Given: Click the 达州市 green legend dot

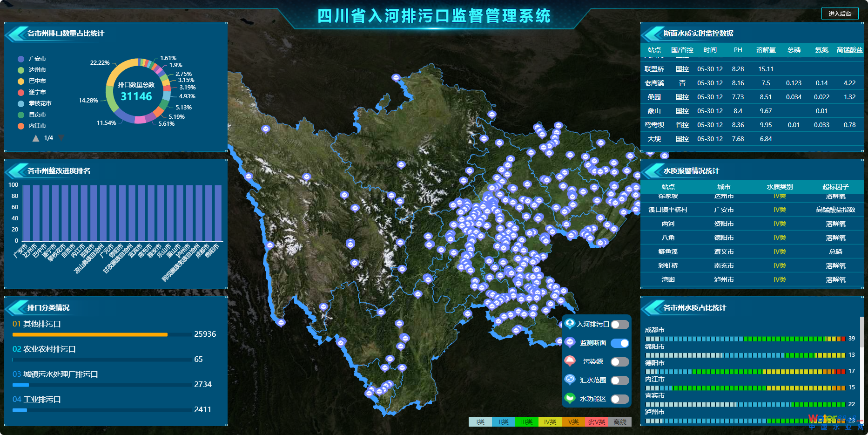Looking at the screenshot, I should point(21,70).
